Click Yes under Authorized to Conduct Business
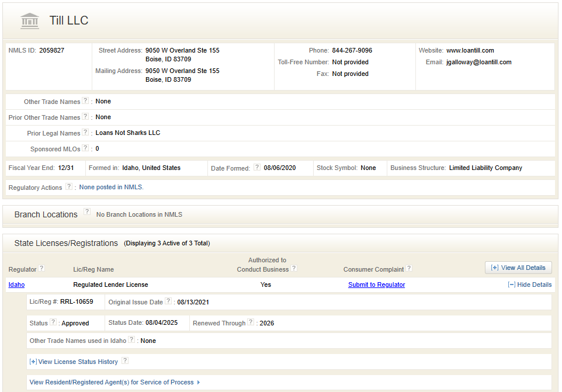562x392 pixels. [x=266, y=285]
